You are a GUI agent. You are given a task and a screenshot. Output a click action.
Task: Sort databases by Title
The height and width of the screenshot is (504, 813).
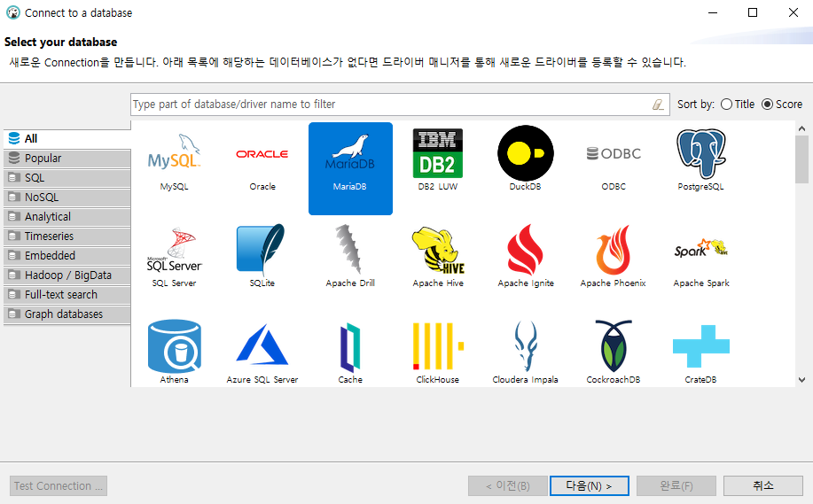click(x=738, y=105)
